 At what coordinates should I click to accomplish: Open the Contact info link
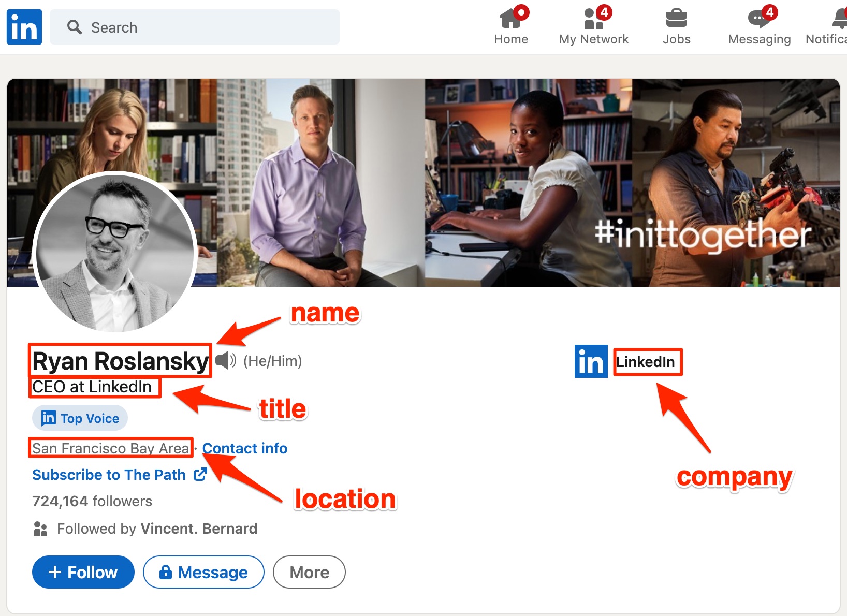point(245,448)
